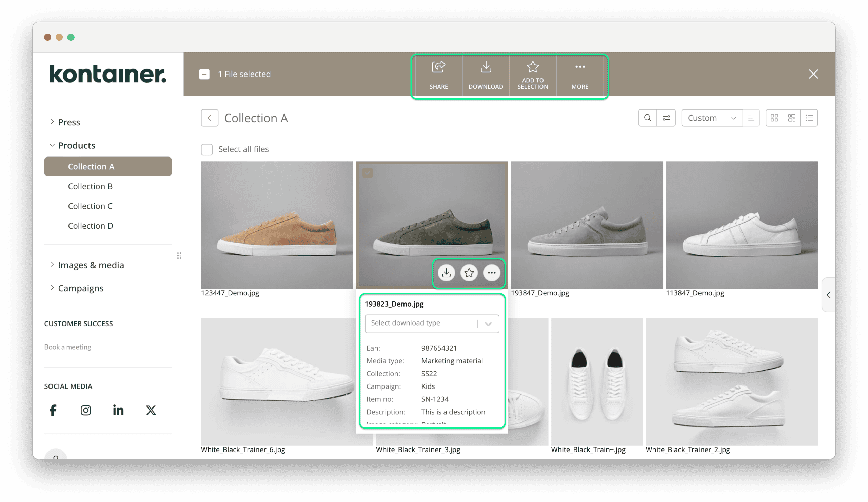Open Collection D
This screenshot has width=868, height=502.
pyautogui.click(x=91, y=226)
